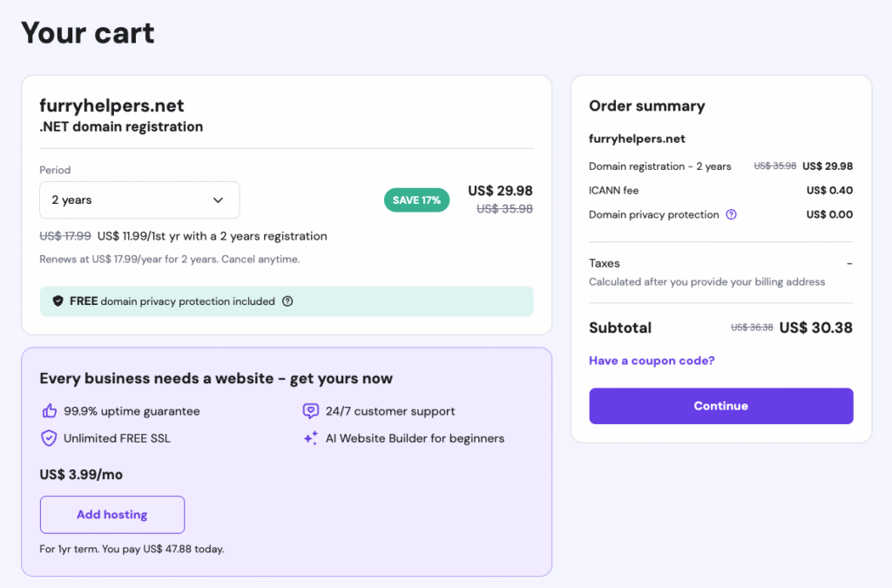892x588 pixels.
Task: Click Have a coupon code?
Action: coord(651,360)
